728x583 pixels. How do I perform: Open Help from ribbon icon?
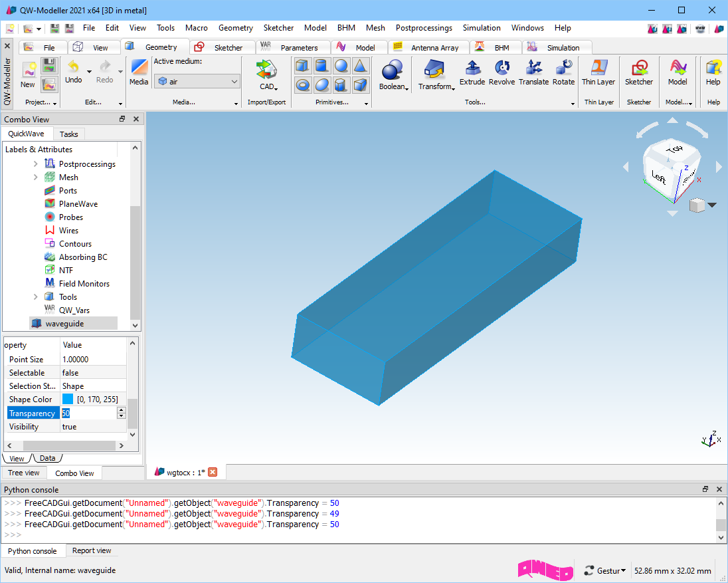[713, 73]
